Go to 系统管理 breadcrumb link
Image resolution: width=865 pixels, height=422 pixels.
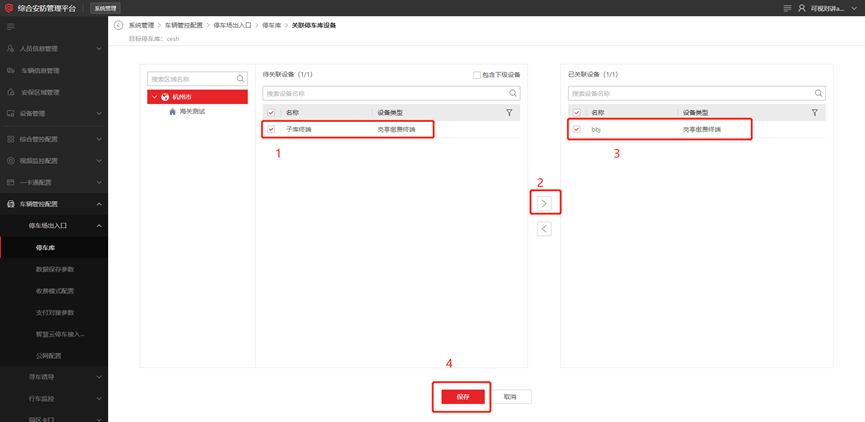(141, 25)
